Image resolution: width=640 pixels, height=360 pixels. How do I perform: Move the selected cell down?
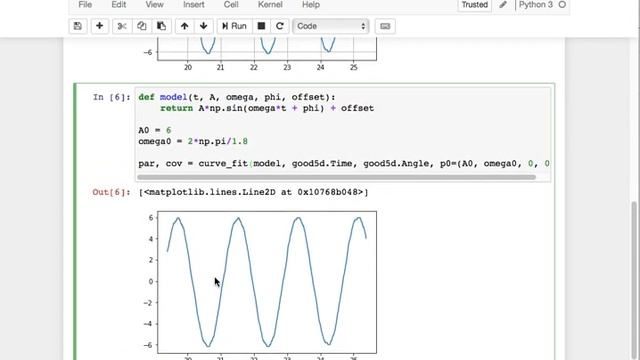click(204, 26)
